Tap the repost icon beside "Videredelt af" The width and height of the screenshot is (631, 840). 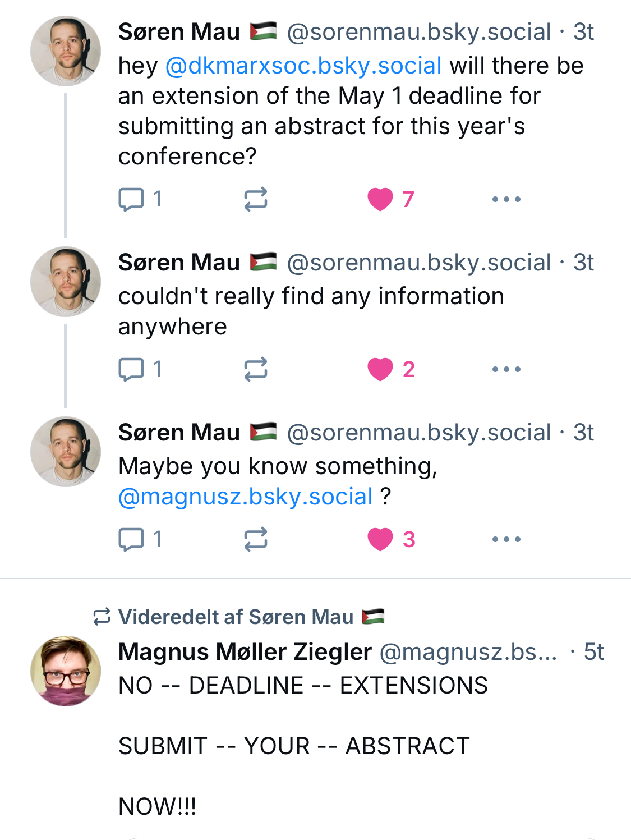click(x=102, y=617)
